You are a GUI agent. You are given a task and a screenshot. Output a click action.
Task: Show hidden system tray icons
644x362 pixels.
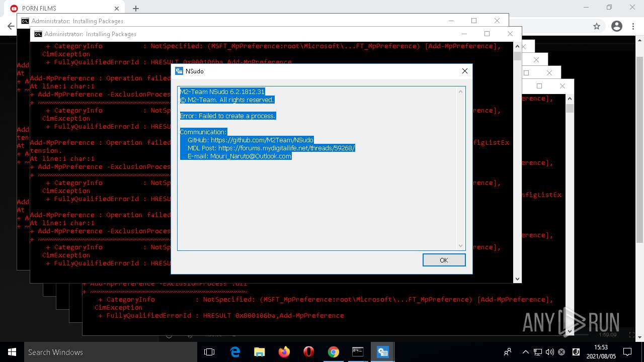click(526, 352)
